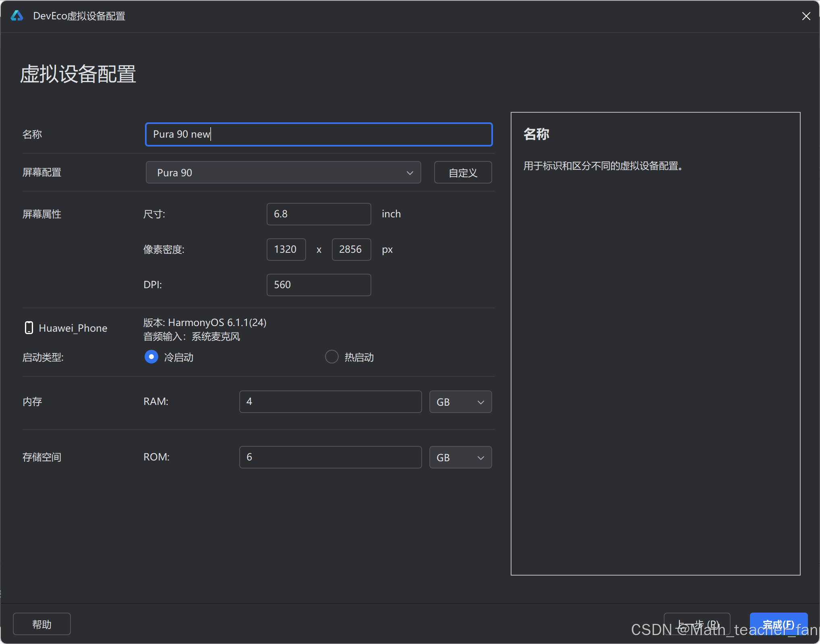Click the 内存 label
The height and width of the screenshot is (644, 820).
click(x=32, y=402)
